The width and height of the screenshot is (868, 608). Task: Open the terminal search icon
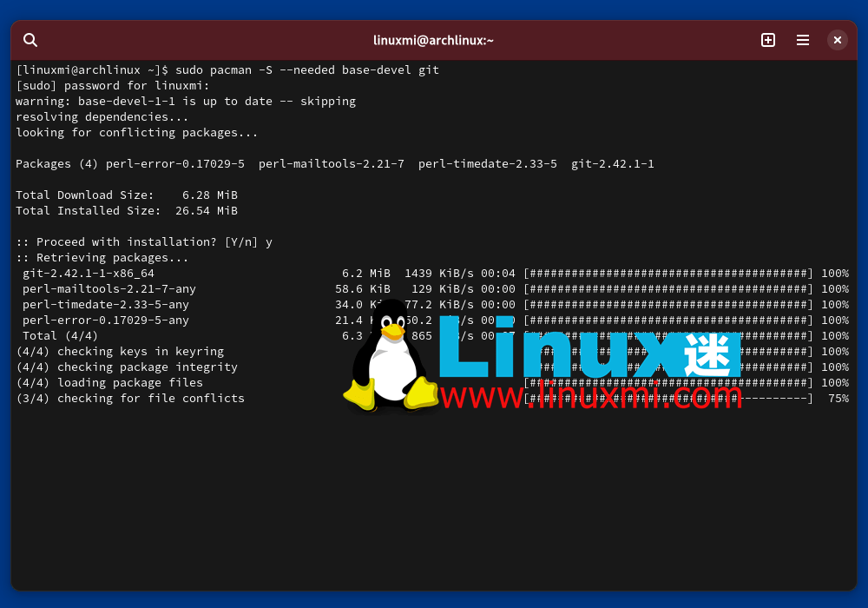[x=30, y=40]
